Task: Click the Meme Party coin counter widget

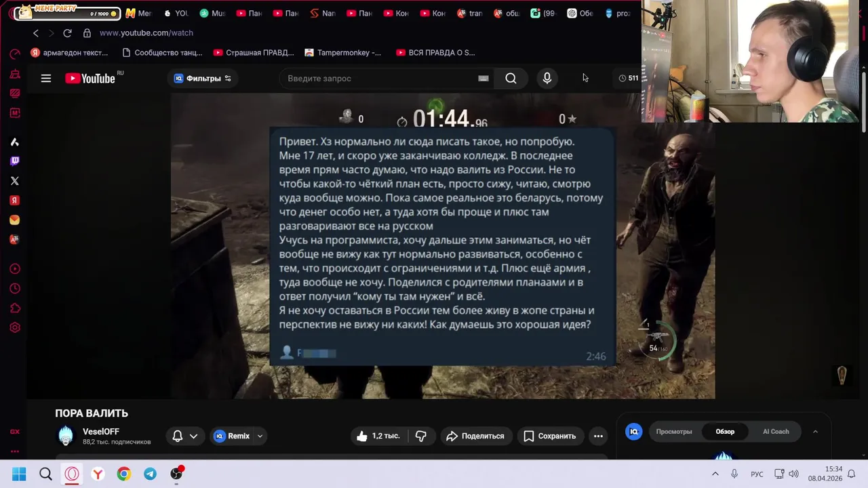Action: click(66, 13)
